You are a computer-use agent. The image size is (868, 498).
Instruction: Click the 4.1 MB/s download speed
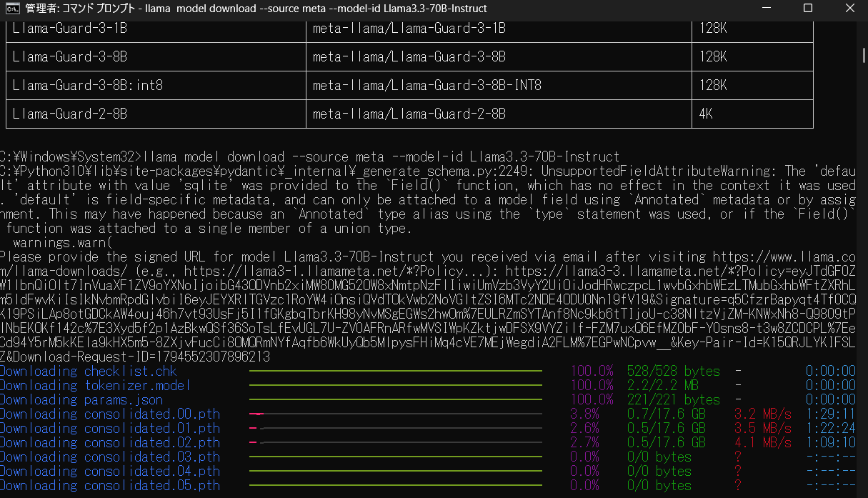point(763,443)
